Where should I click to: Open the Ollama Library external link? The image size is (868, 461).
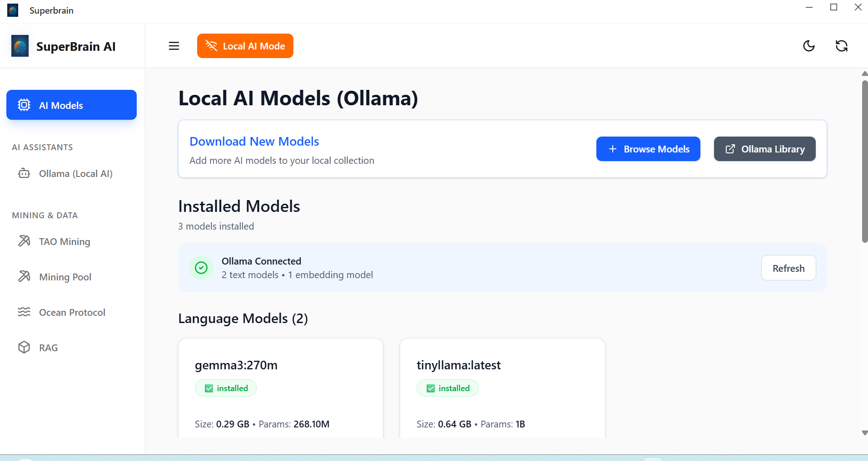[764, 149]
